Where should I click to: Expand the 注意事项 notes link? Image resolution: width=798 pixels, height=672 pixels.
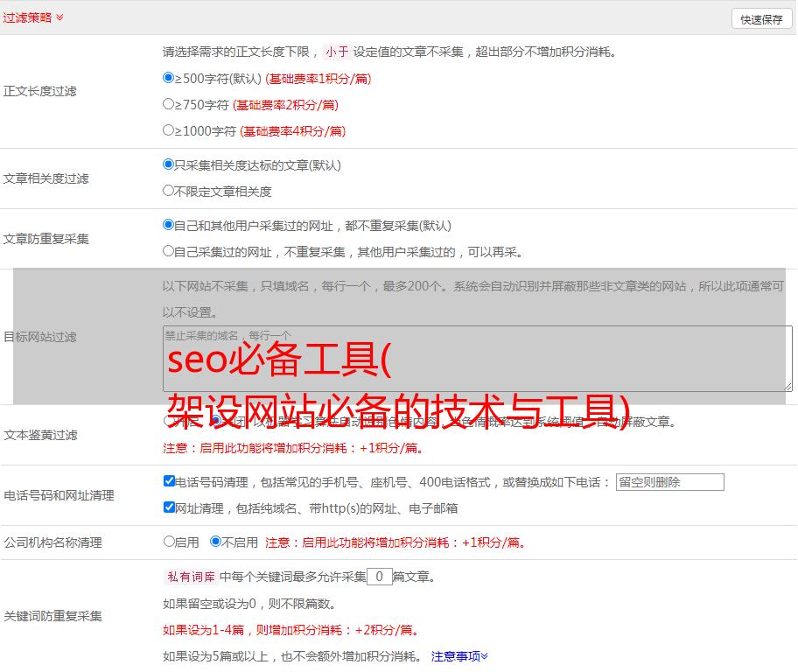(x=459, y=656)
